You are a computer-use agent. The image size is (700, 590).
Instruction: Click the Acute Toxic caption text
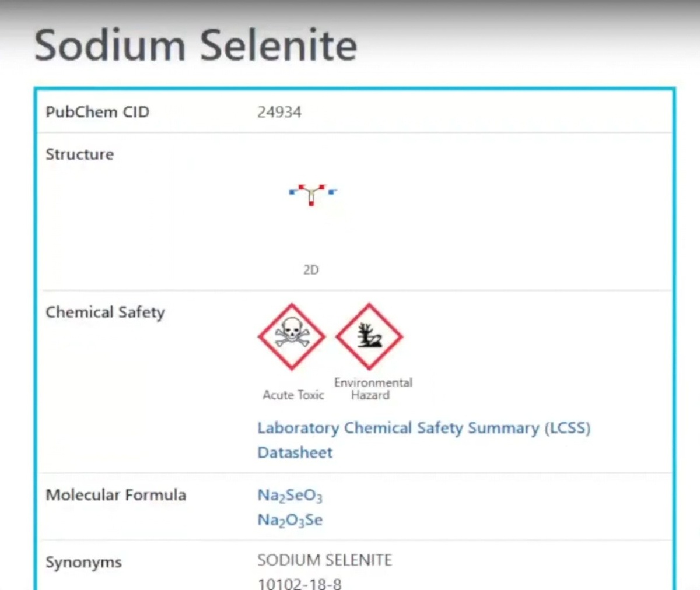[x=293, y=395]
